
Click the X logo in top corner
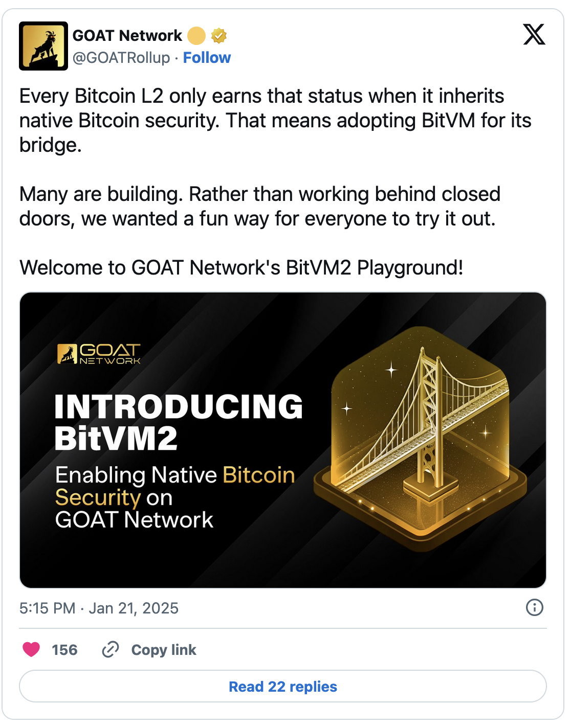[534, 35]
